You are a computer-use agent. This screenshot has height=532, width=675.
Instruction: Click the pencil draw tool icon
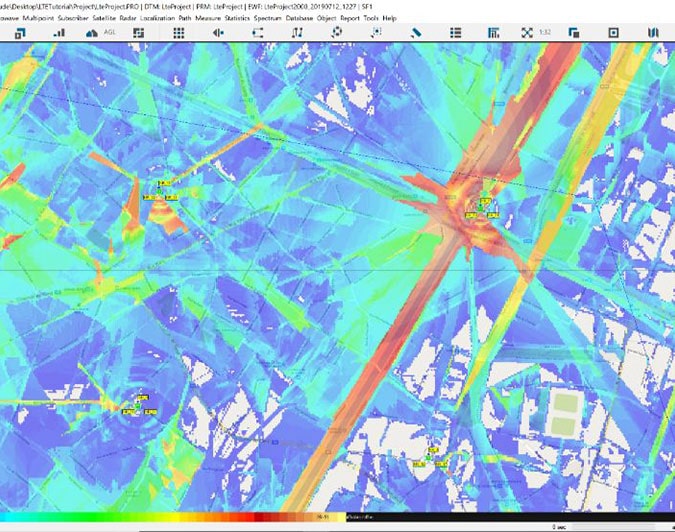pos(417,32)
